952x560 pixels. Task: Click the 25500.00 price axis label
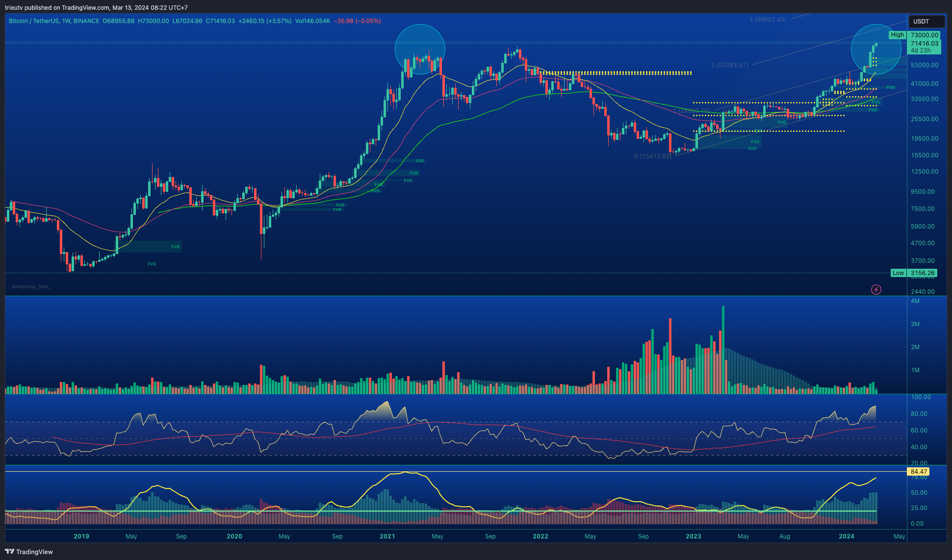coord(925,119)
